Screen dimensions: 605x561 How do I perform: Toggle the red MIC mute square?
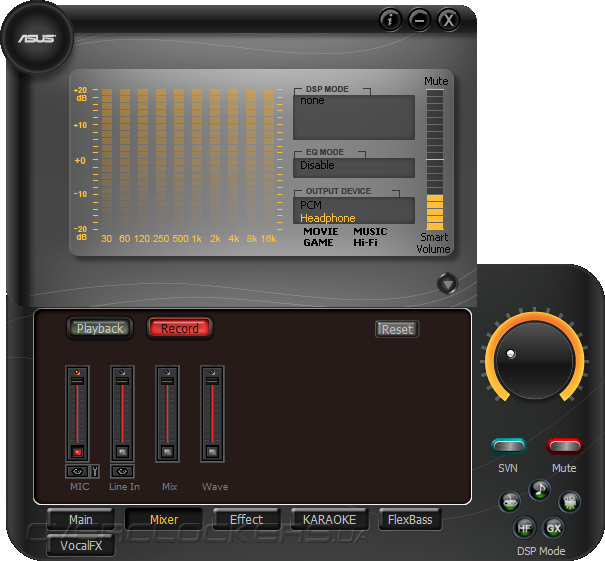pos(78,451)
